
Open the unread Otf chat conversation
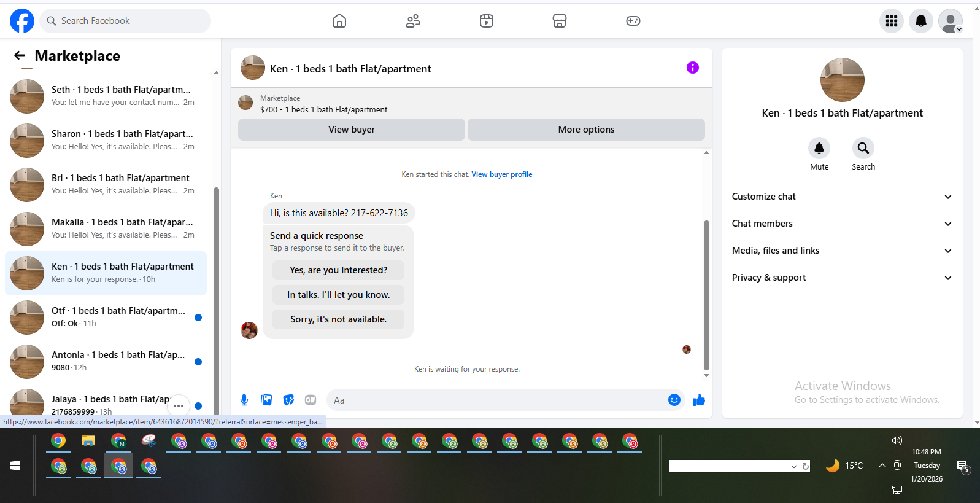[x=106, y=318]
